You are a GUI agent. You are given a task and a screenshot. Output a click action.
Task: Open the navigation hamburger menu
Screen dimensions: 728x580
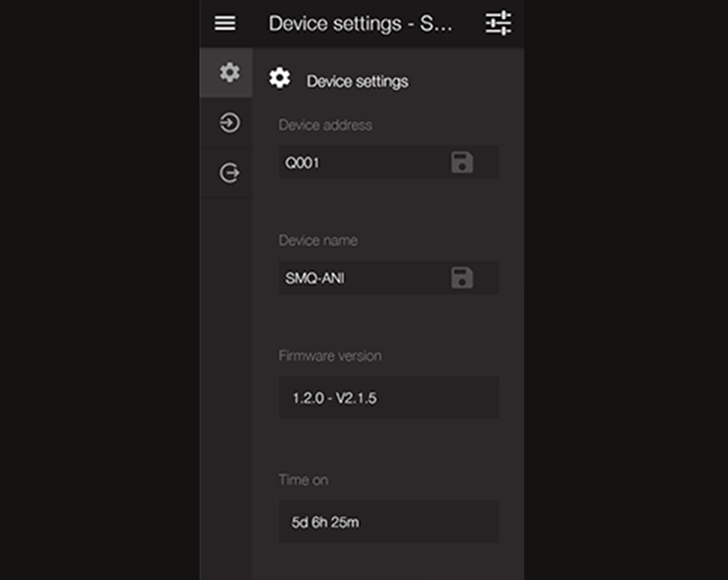(x=224, y=23)
